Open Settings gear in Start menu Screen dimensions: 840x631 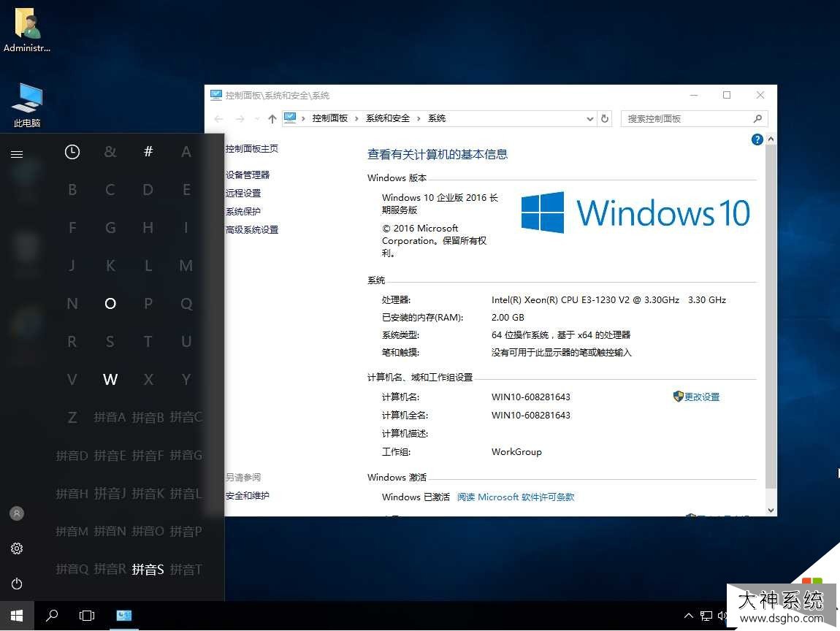click(17, 548)
